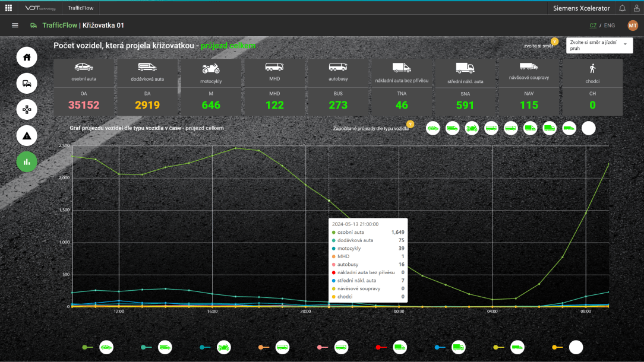Click the traffic vehicles sidebar icon

pos(26,84)
